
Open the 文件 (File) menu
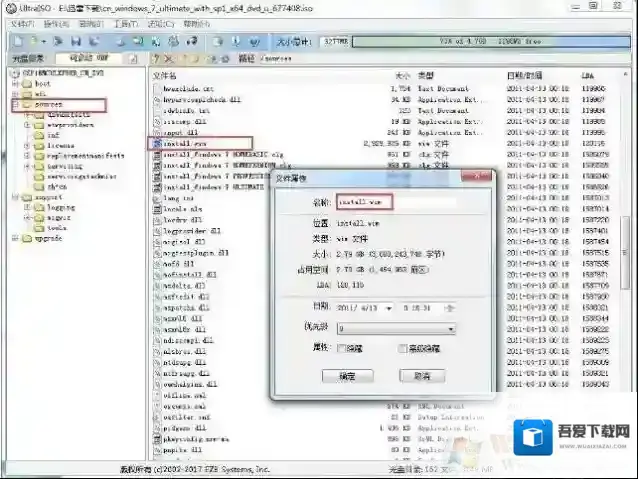(21, 23)
